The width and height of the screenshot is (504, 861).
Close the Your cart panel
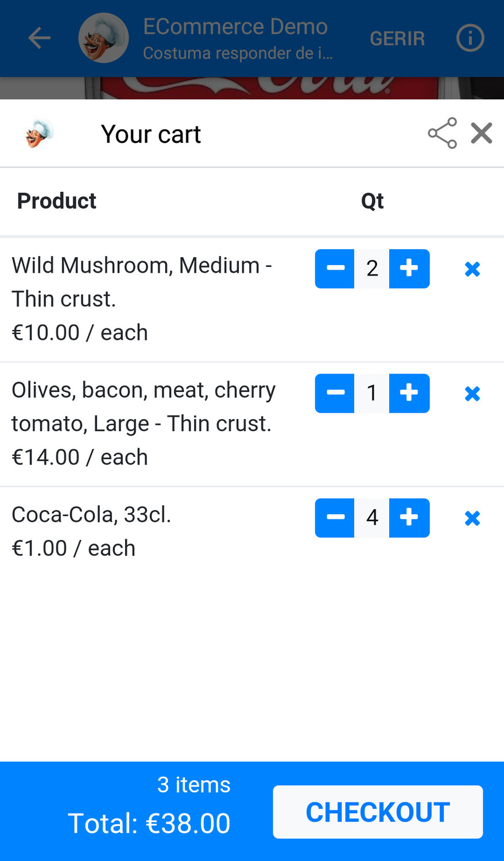482,133
